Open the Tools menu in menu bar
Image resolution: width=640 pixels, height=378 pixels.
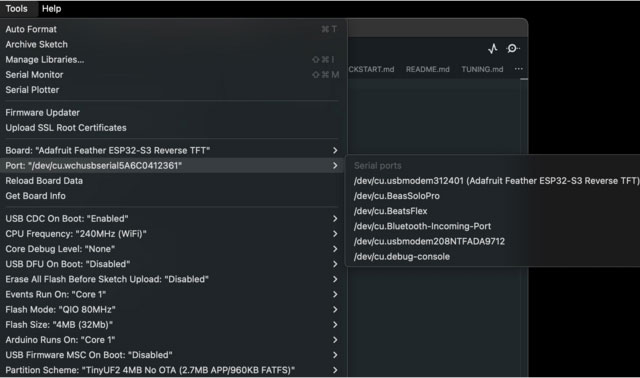(x=16, y=9)
